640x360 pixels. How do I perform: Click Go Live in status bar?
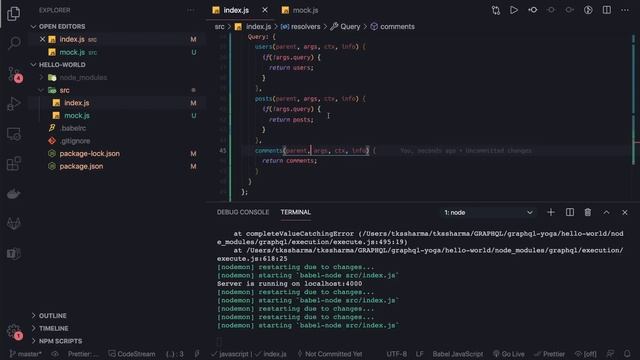[x=509, y=354]
